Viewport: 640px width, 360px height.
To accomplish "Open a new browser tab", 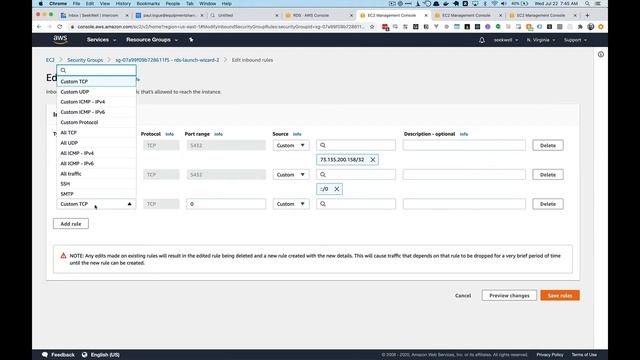I will pyautogui.click(x=587, y=15).
